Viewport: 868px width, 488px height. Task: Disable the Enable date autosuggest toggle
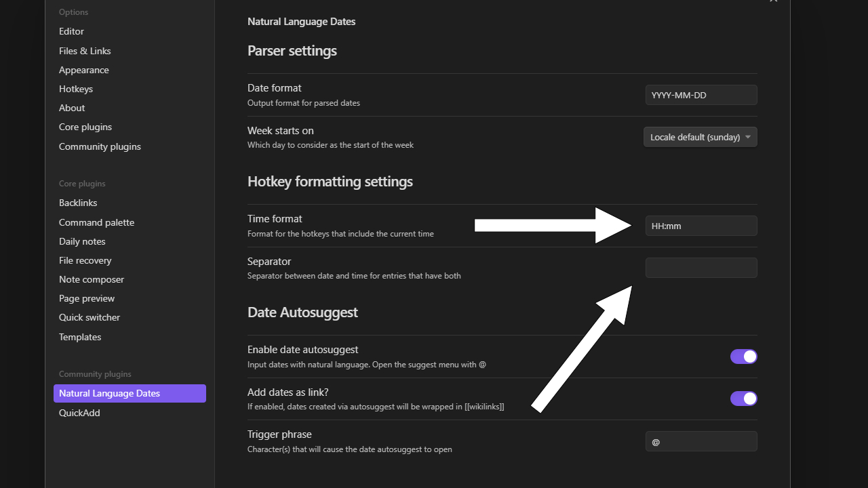[x=744, y=357]
